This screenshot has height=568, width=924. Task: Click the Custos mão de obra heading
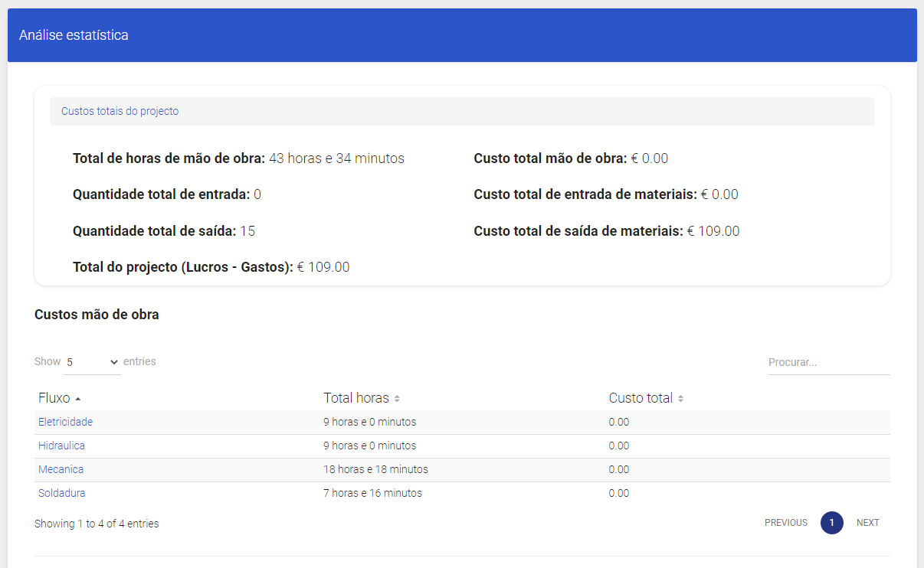97,315
